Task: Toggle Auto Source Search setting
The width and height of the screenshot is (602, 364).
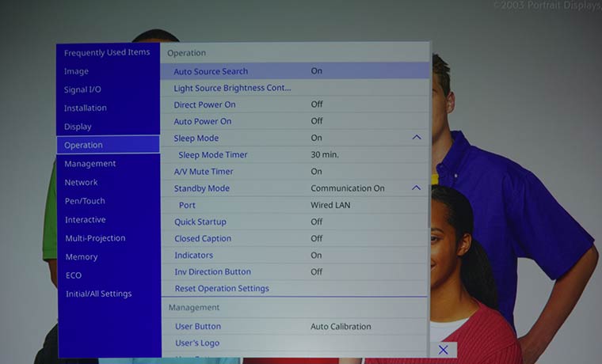Action: pyautogui.click(x=295, y=71)
